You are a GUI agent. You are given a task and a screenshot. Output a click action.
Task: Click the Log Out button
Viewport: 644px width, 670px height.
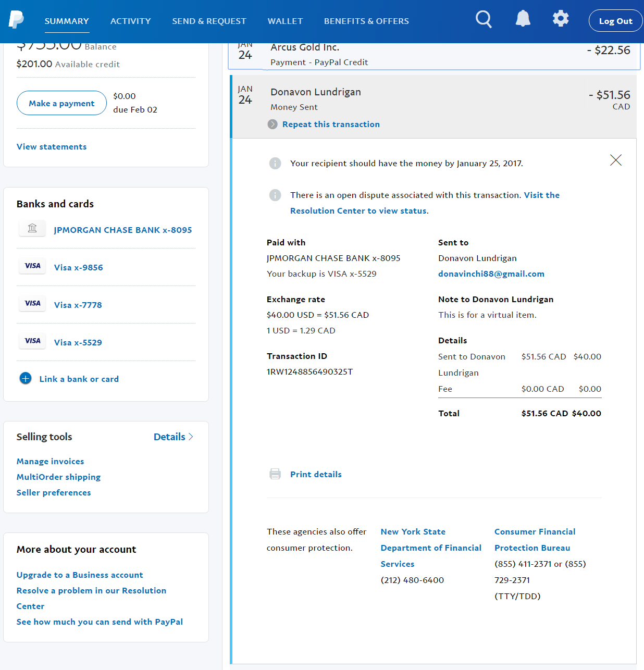click(x=615, y=21)
